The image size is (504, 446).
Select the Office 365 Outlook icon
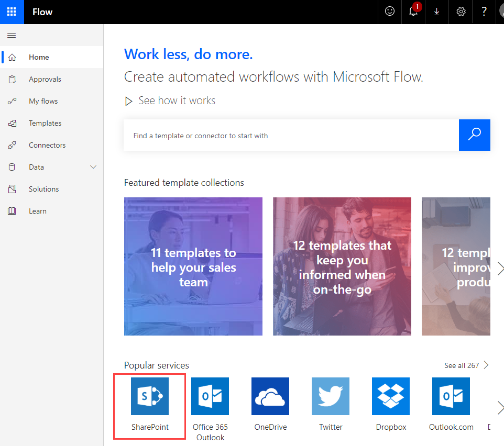tap(210, 396)
